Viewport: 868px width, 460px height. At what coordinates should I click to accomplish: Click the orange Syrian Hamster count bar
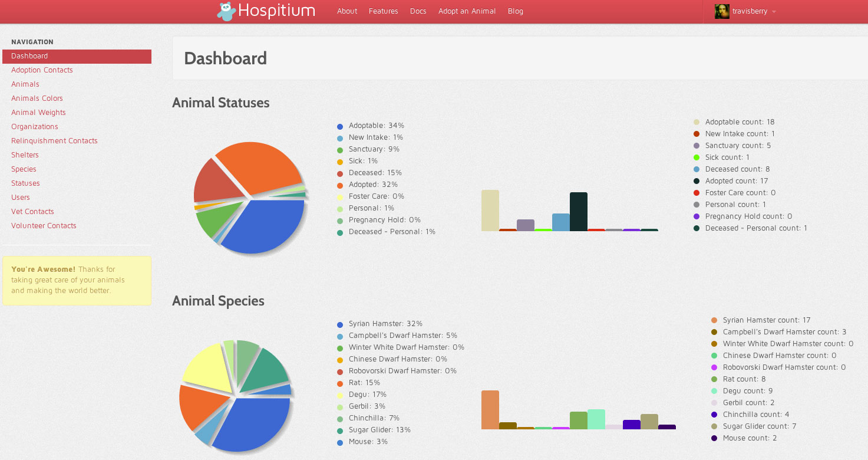pos(490,410)
